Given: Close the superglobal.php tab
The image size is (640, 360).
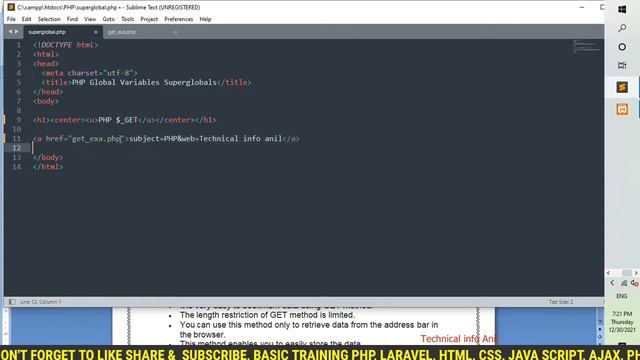Looking at the screenshot, I should (96, 32).
